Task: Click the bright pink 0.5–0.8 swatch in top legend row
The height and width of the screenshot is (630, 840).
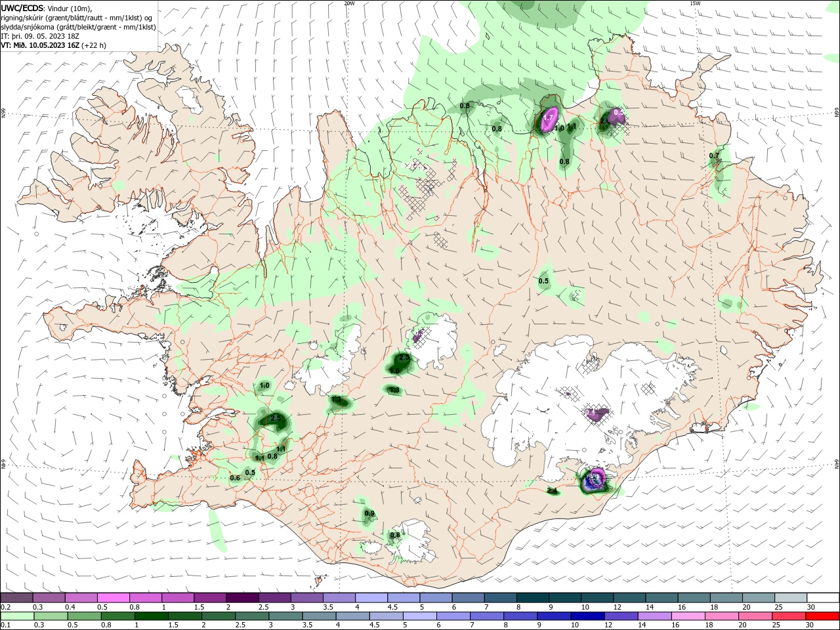Action: point(113,598)
